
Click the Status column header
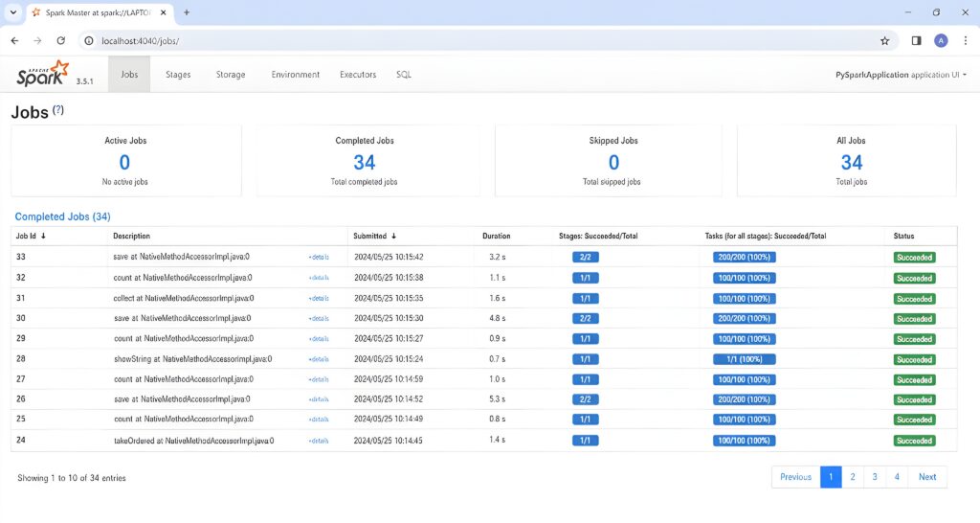(903, 236)
